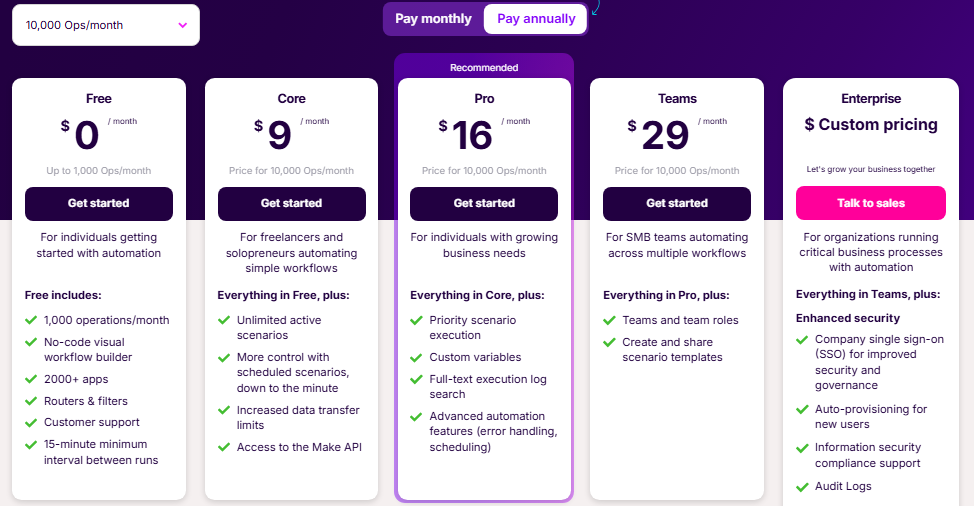The image size is (974, 506).
Task: Open the 10,000 Ops/month dropdown
Action: [106, 25]
